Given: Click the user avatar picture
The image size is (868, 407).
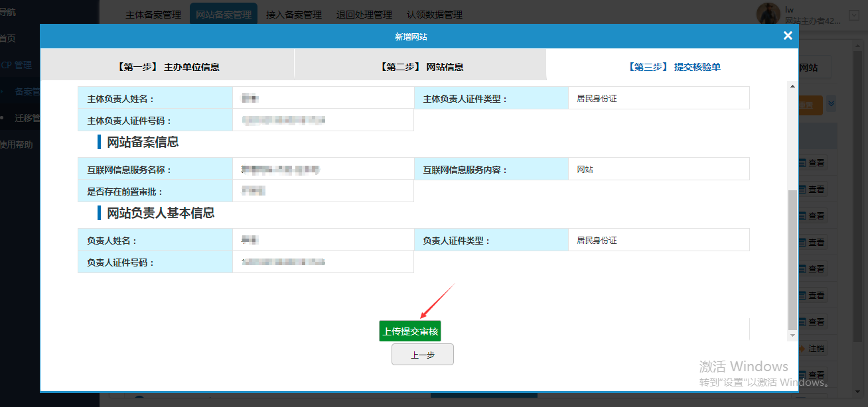Looking at the screenshot, I should (768, 13).
